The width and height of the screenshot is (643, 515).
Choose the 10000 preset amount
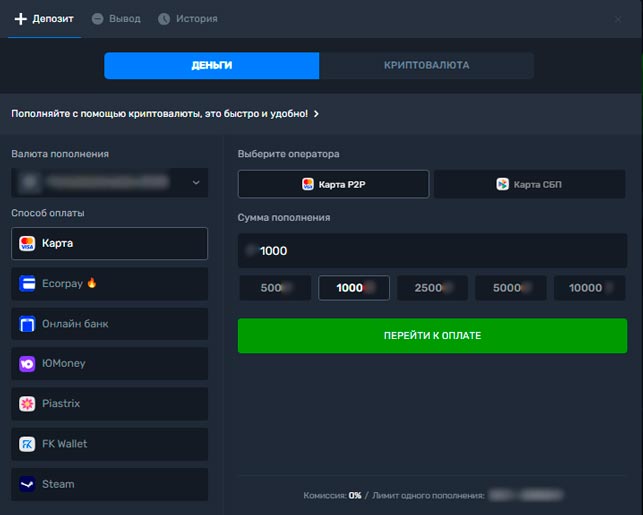[589, 288]
